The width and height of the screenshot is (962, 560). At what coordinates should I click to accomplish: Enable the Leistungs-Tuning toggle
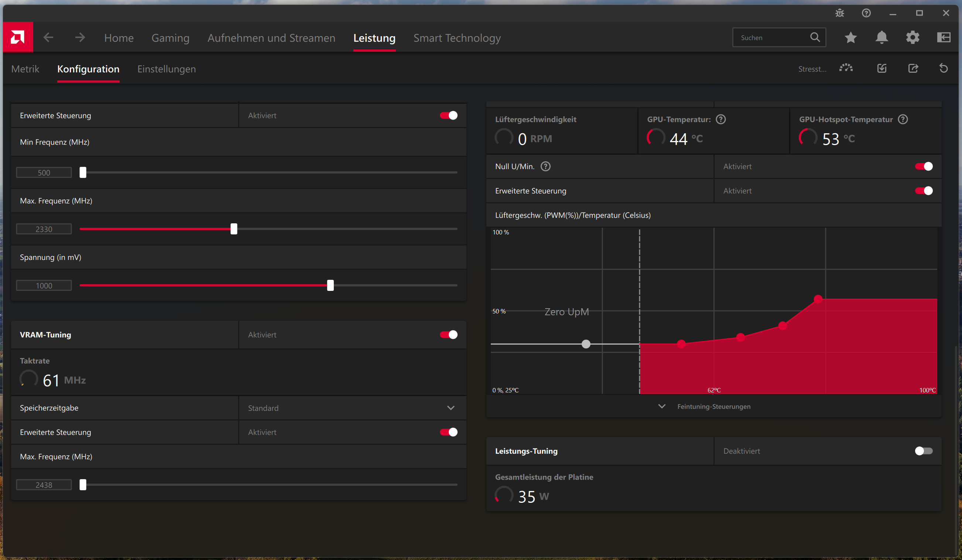[924, 451]
